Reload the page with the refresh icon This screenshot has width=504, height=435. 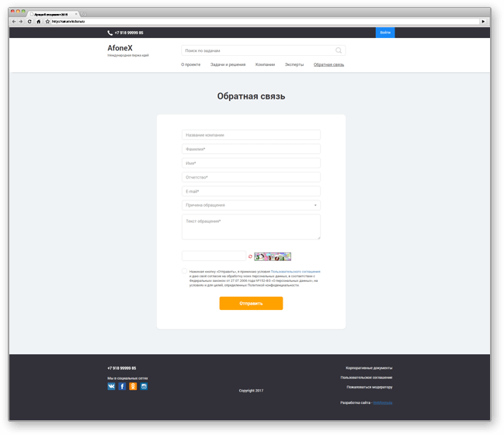[30, 22]
